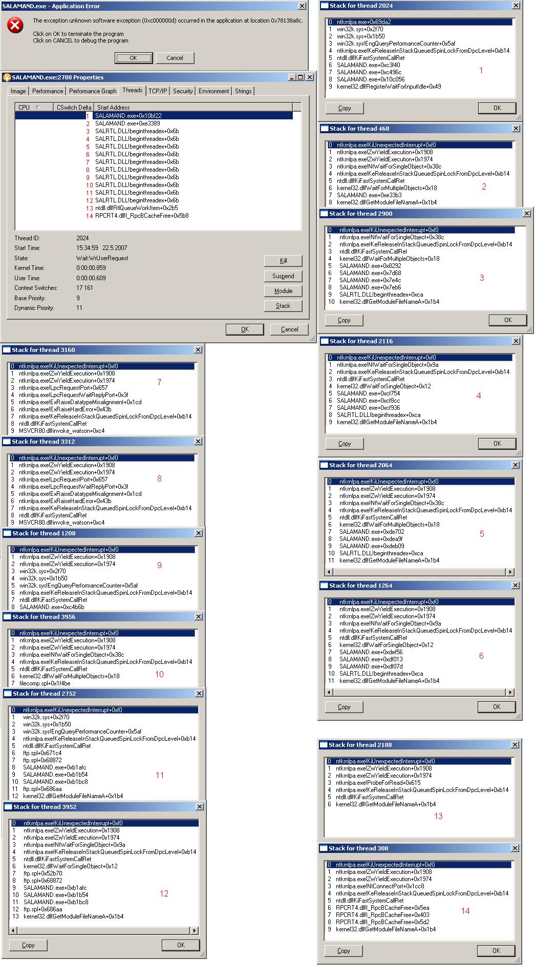Click title bar icon of Stack for thread 2188
This screenshot has width=535, height=980.
(324, 745)
